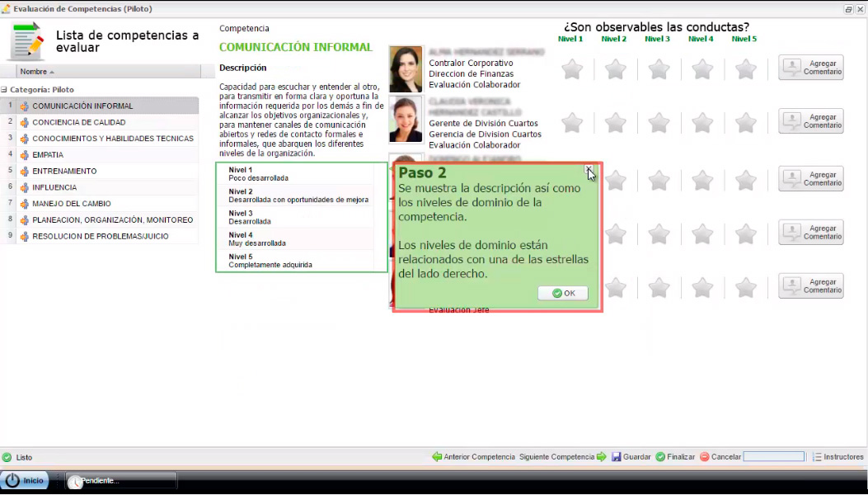Select Nivel 3 star for Gerente de División Cuartos
Viewport: 868px width, 495px height.
click(659, 123)
